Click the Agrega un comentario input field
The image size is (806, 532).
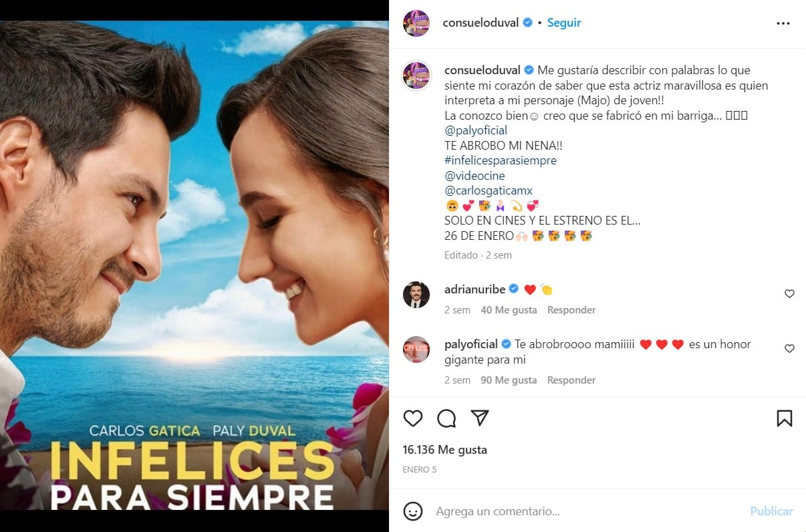588,511
